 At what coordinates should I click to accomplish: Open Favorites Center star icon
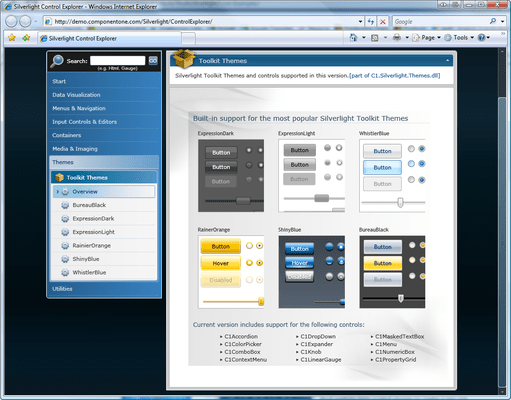pyautogui.click(x=12, y=38)
